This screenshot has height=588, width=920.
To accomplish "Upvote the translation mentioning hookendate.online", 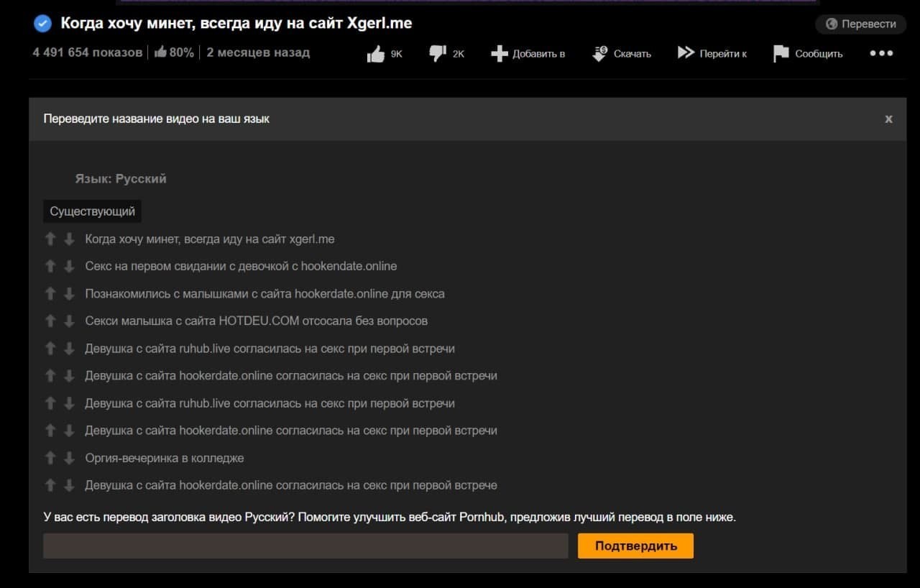I will click(x=50, y=267).
